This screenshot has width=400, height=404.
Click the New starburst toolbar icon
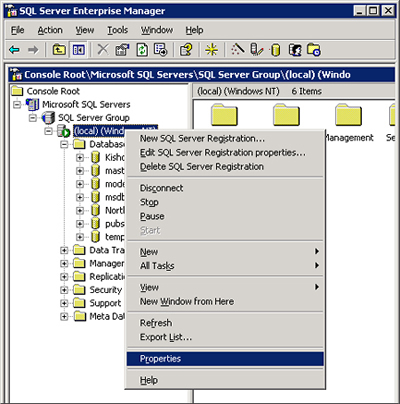211,50
